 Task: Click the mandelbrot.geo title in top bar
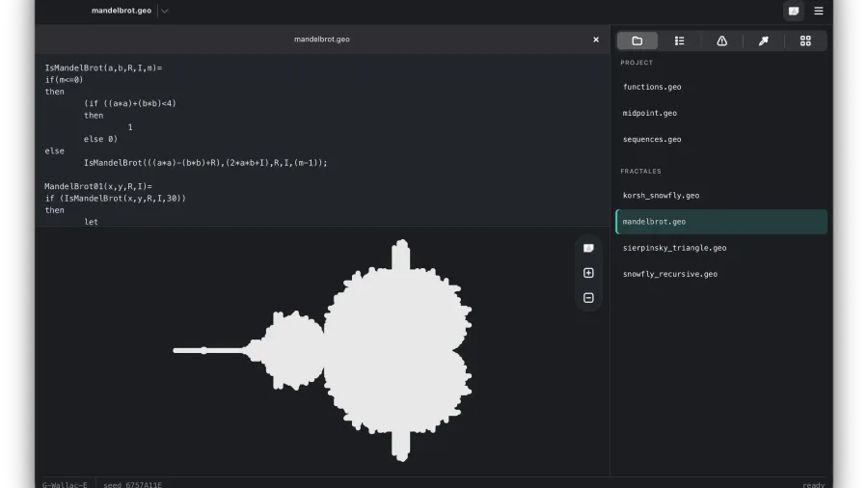pos(122,11)
